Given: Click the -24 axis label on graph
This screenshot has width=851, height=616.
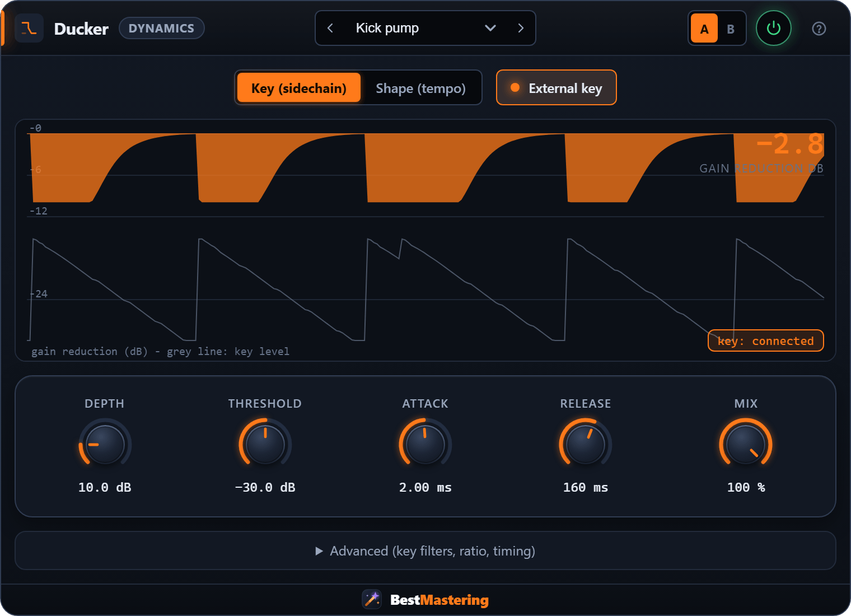Looking at the screenshot, I should [39, 293].
